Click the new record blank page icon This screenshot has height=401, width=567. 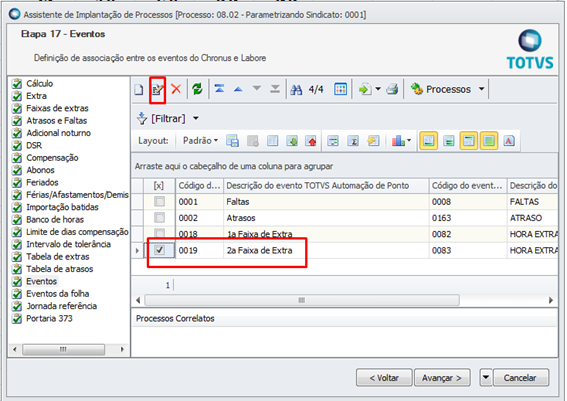tap(139, 89)
